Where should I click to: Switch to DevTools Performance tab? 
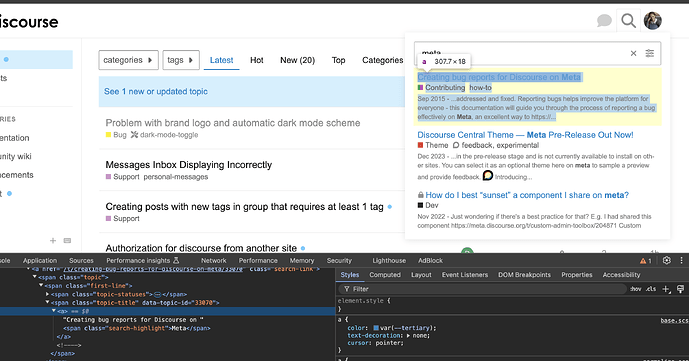[x=258, y=260]
